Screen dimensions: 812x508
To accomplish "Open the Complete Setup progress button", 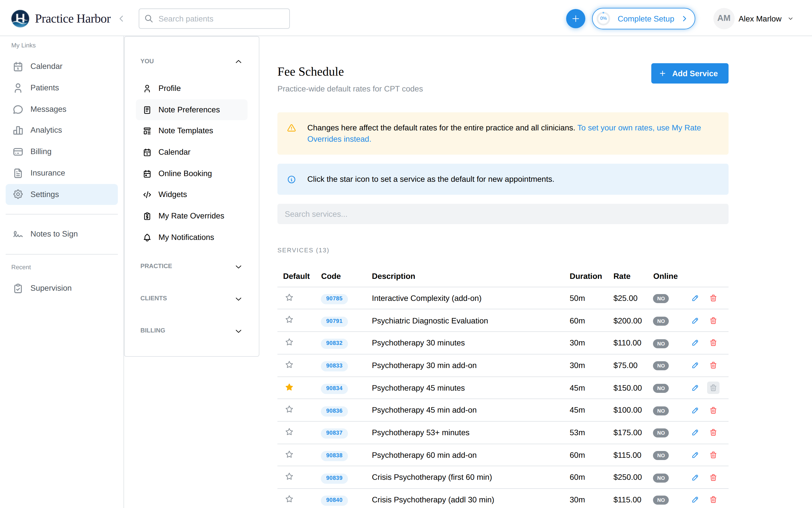I will pyautogui.click(x=643, y=18).
